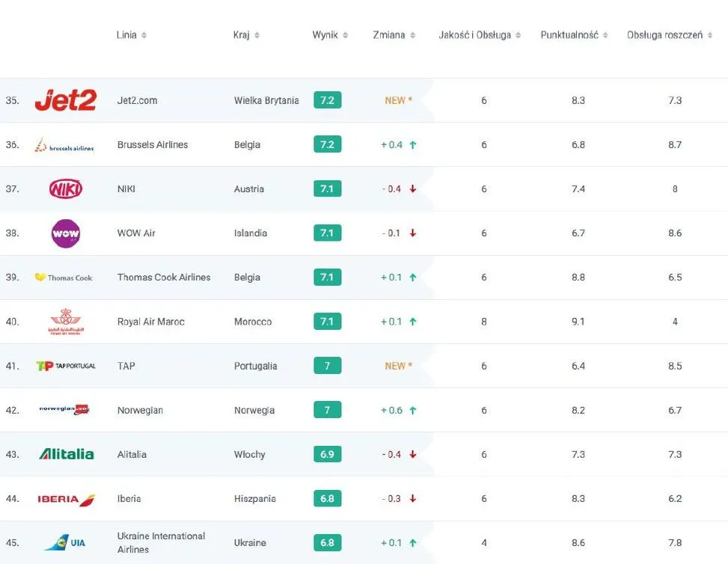Click NIKI score badge 7.1
This screenshot has height=564, width=728.
click(x=327, y=188)
